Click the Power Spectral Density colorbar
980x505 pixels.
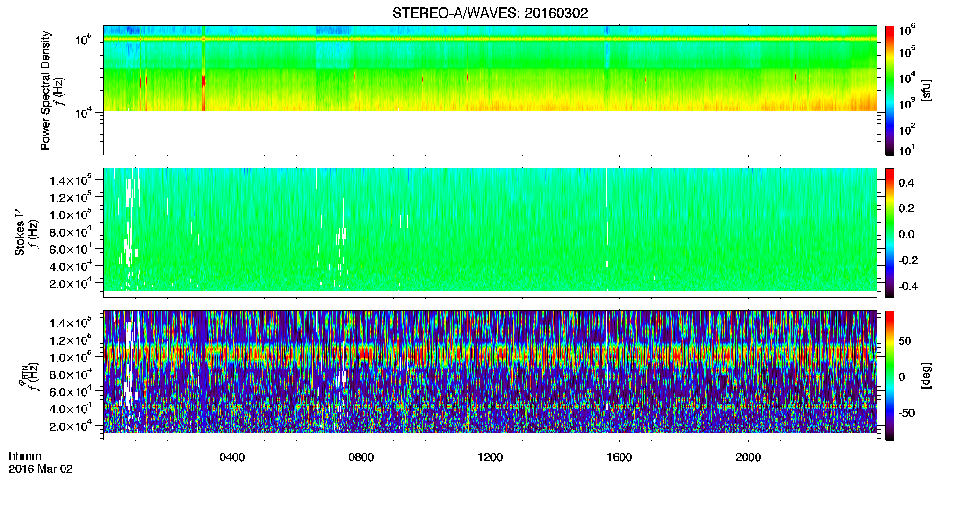click(890, 90)
